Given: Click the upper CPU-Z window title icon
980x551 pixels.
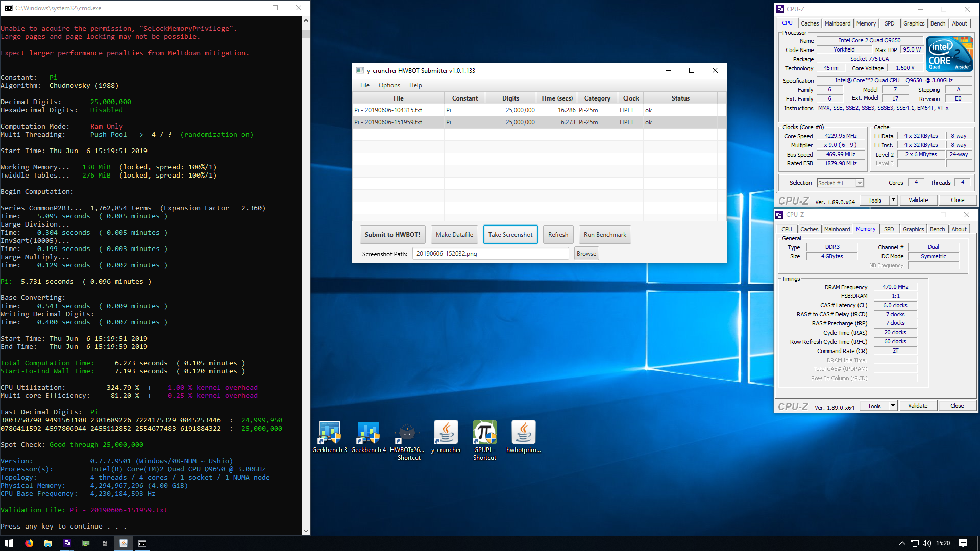Looking at the screenshot, I should click(x=780, y=9).
